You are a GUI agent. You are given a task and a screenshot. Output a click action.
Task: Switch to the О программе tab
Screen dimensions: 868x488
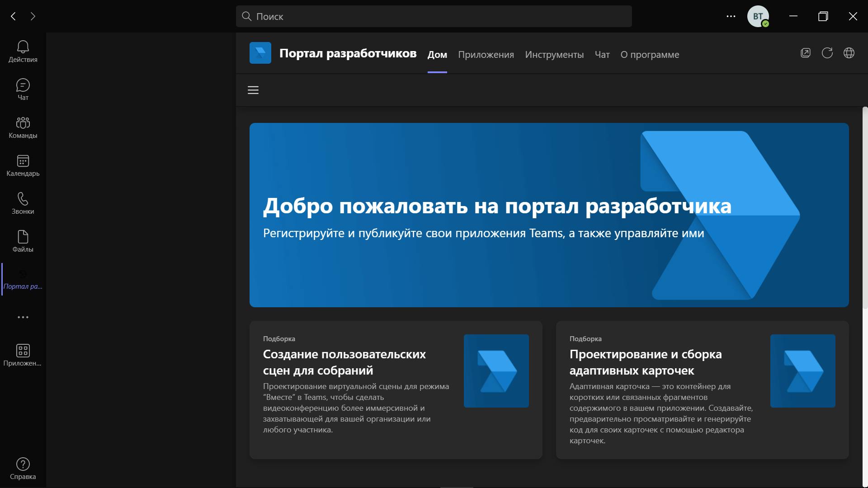click(650, 55)
